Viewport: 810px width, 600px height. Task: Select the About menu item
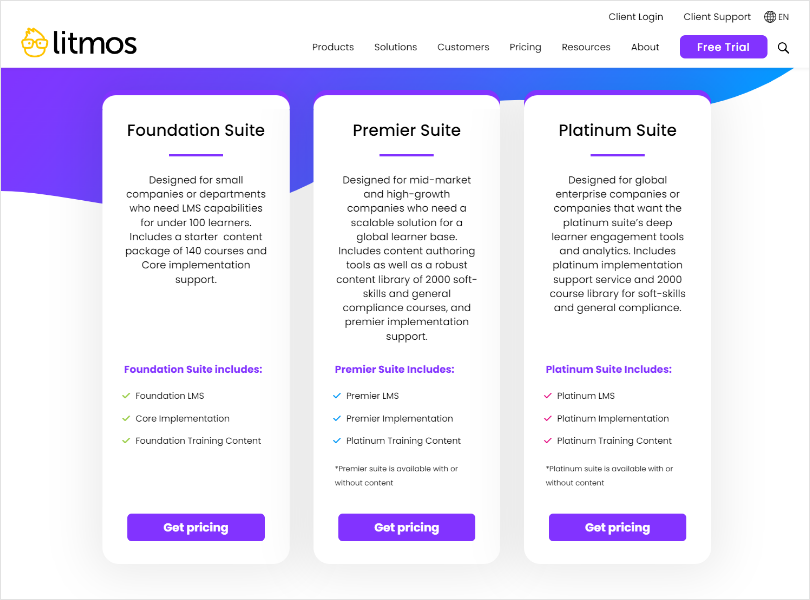[645, 47]
